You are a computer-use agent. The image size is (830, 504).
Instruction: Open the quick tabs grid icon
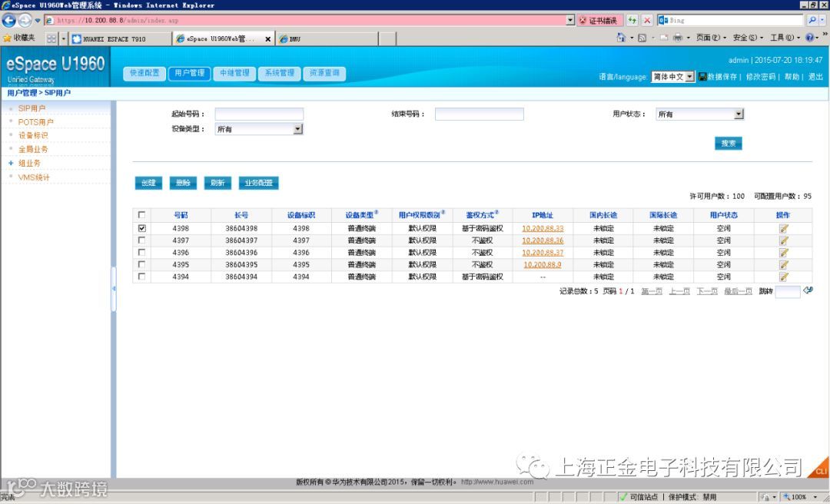[x=51, y=38]
